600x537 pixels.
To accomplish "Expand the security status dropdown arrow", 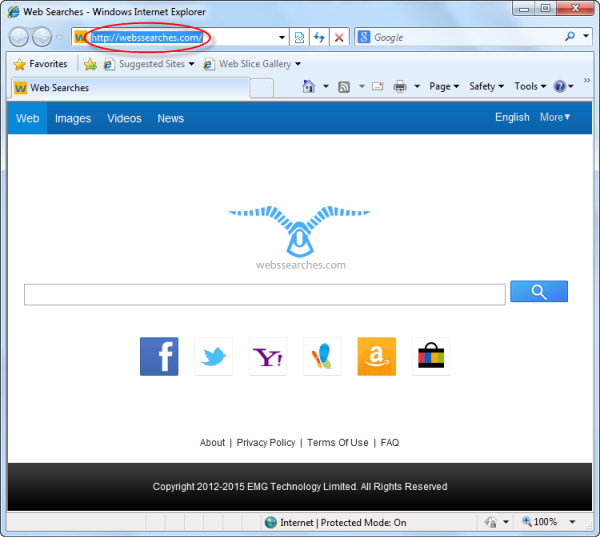I will [505, 522].
